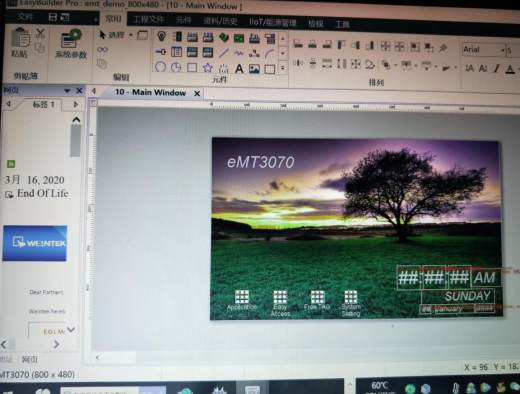
Task: Toggle italic text formatting
Action: (497, 69)
